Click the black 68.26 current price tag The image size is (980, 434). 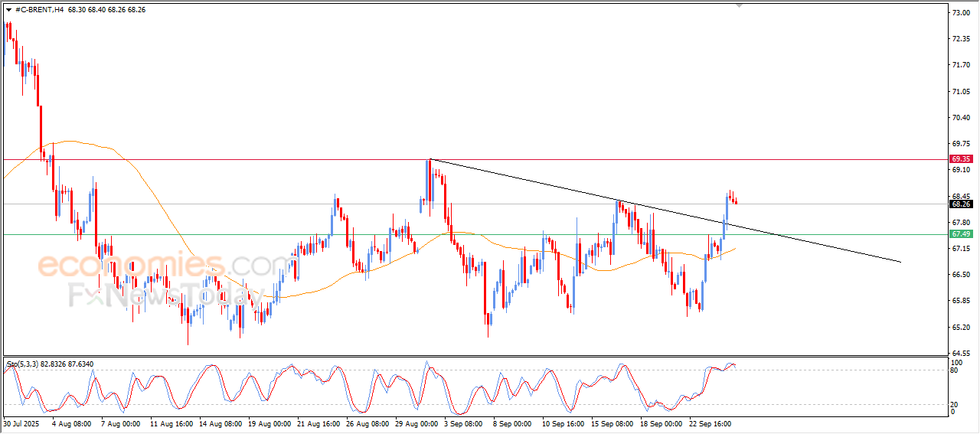(960, 204)
